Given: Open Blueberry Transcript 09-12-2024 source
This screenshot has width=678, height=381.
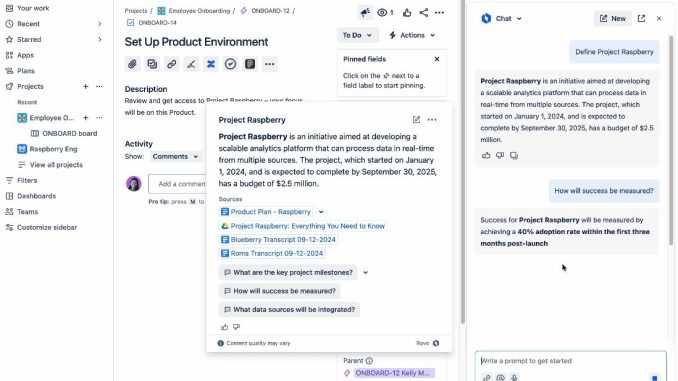Looking at the screenshot, I should tap(278, 239).
